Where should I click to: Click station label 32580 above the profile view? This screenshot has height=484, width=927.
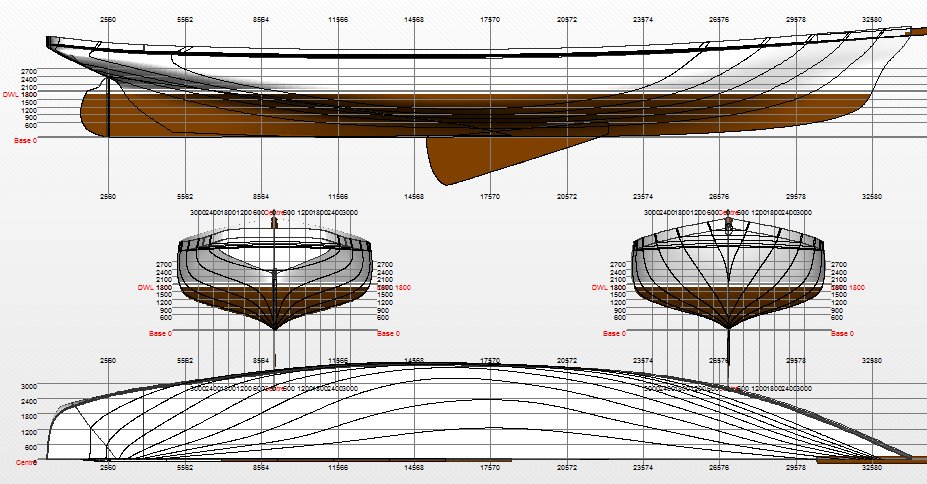pyautogui.click(x=873, y=19)
